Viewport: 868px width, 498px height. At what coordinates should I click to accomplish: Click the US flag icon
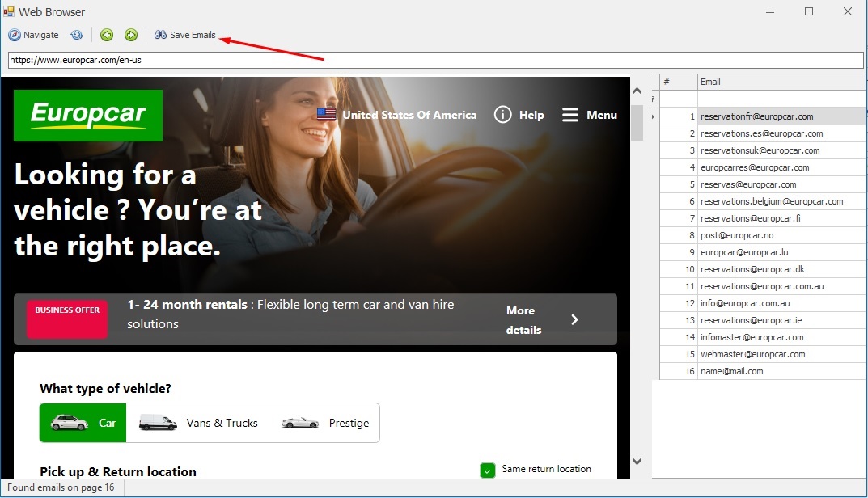(x=326, y=115)
